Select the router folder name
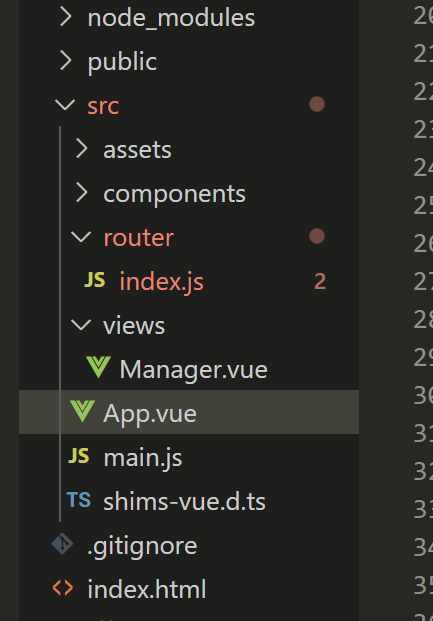 139,238
